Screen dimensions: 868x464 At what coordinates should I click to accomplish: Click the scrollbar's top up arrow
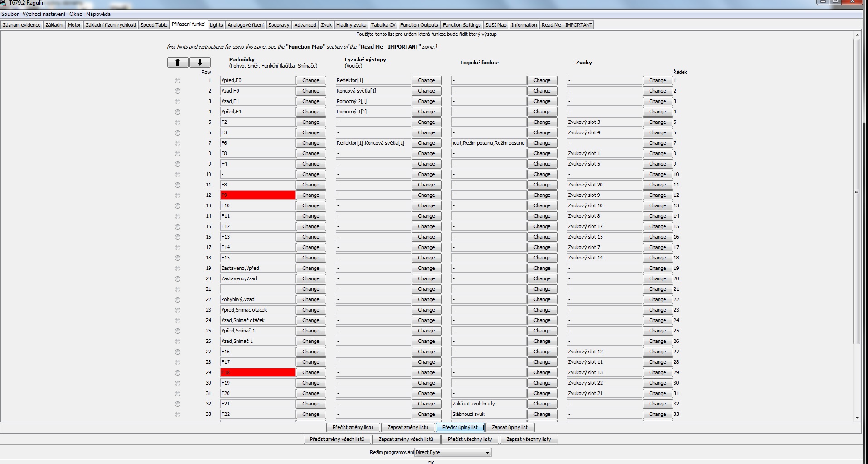(x=857, y=35)
